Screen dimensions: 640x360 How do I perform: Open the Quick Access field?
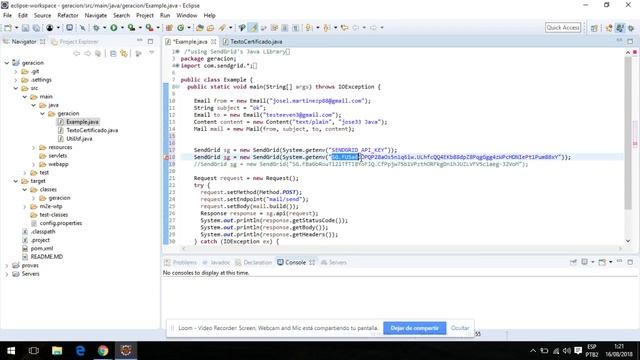point(563,27)
